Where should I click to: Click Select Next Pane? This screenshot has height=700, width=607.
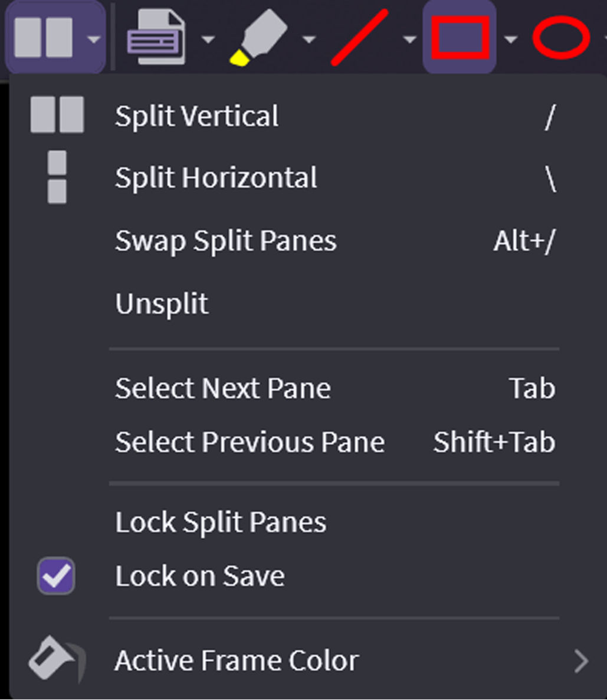(x=223, y=388)
